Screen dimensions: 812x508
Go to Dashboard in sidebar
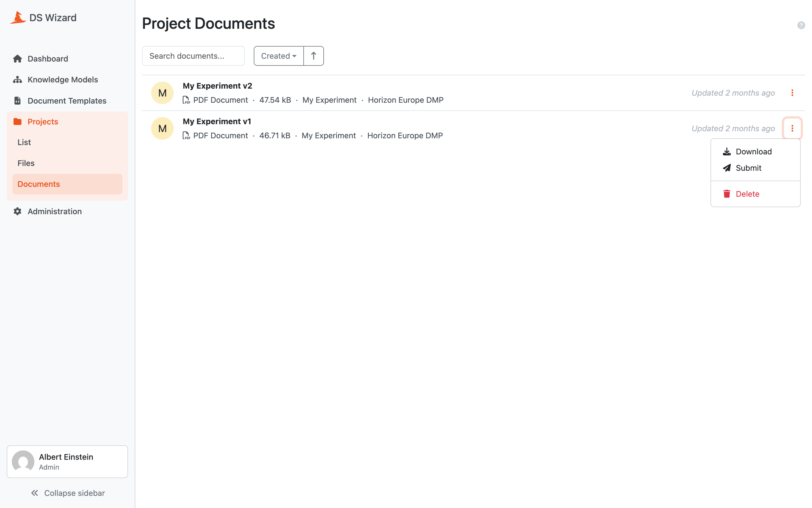point(67,59)
